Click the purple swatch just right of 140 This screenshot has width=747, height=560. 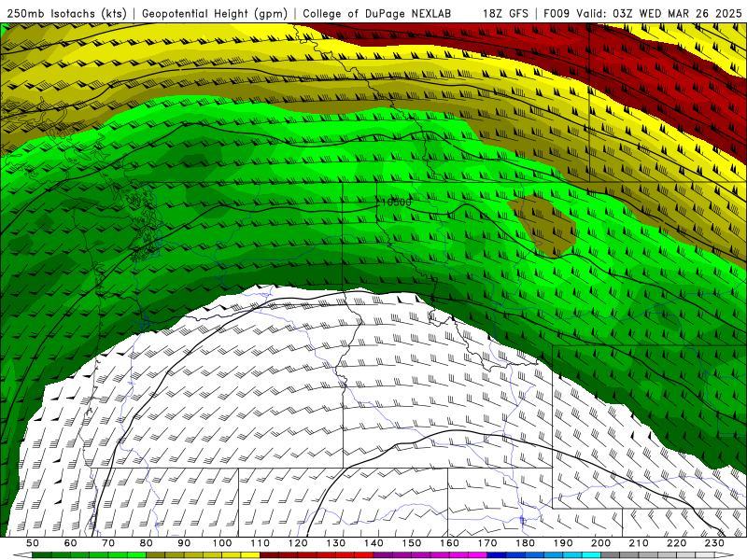(x=383, y=555)
